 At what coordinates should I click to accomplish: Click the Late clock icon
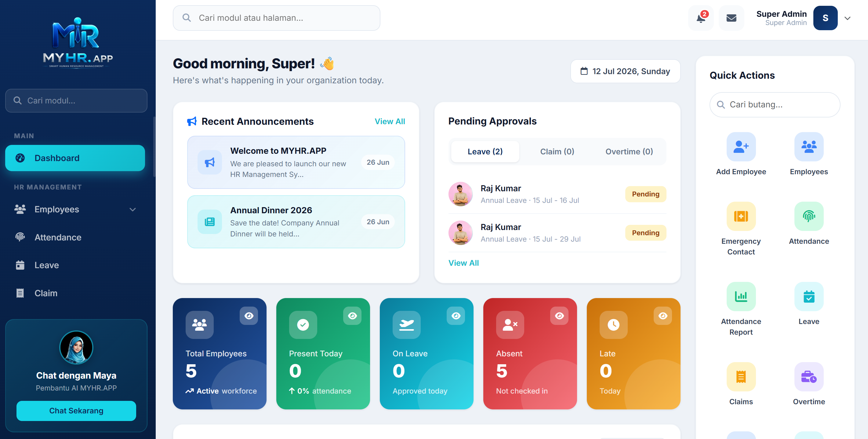tap(613, 325)
